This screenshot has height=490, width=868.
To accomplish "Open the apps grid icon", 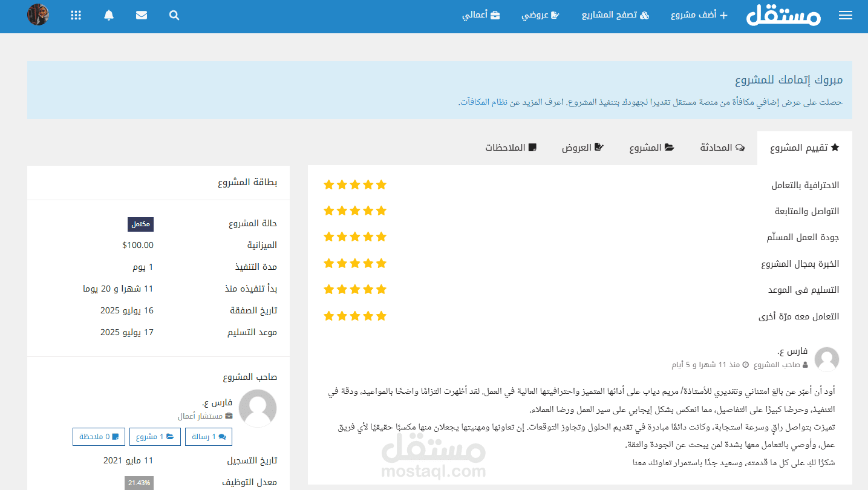I will pyautogui.click(x=76, y=16).
